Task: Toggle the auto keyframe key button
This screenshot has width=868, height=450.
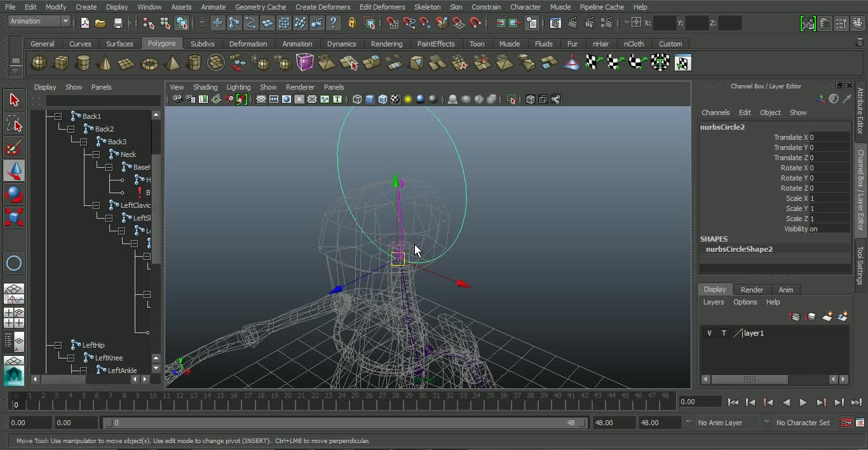Action: (846, 423)
